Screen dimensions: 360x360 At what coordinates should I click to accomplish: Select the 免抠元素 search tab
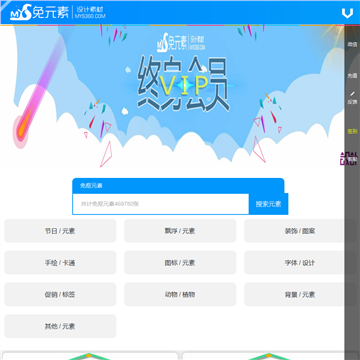pos(91,186)
